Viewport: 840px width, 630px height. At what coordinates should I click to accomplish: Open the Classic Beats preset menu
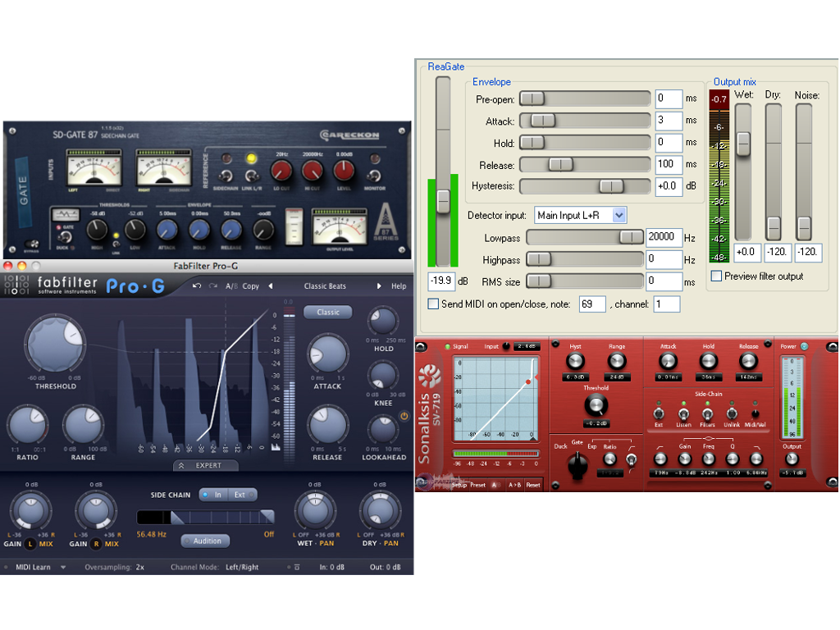[x=325, y=286]
